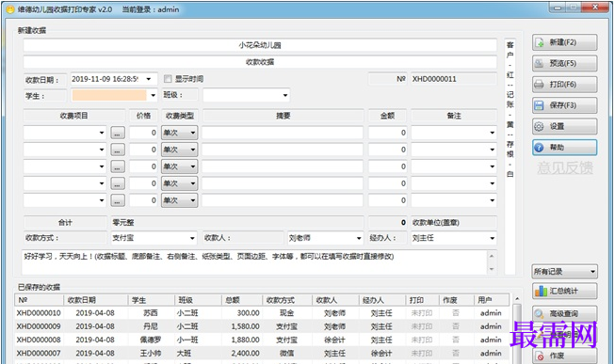Click the 收款收据 subtitle field

click(260, 62)
